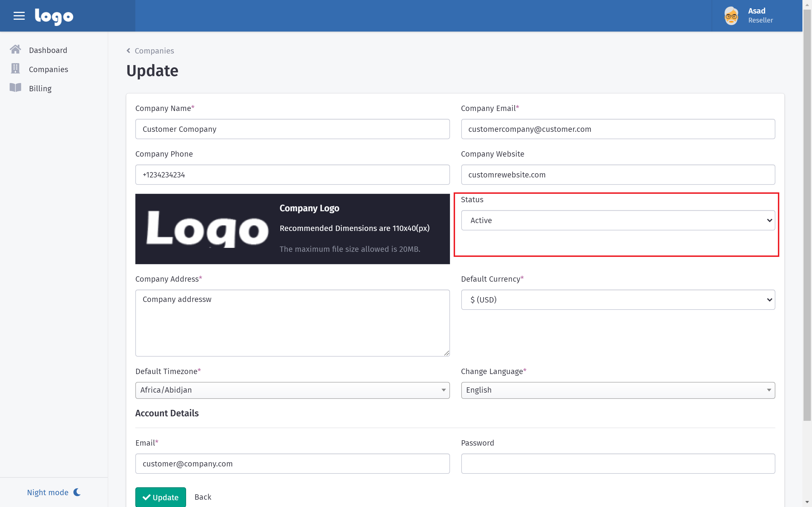812x507 pixels.
Task: Click the Billing book icon
Action: [x=15, y=88]
